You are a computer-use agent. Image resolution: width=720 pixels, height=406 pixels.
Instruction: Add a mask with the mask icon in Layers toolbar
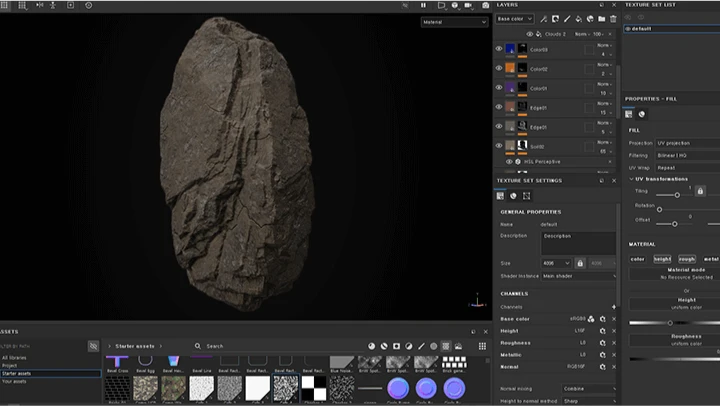coord(556,19)
